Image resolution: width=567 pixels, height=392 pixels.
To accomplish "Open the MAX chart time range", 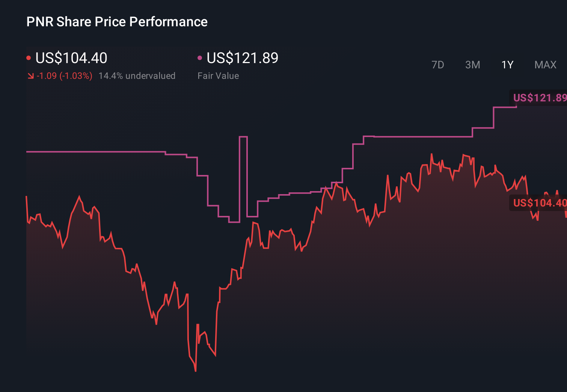I will [x=545, y=65].
